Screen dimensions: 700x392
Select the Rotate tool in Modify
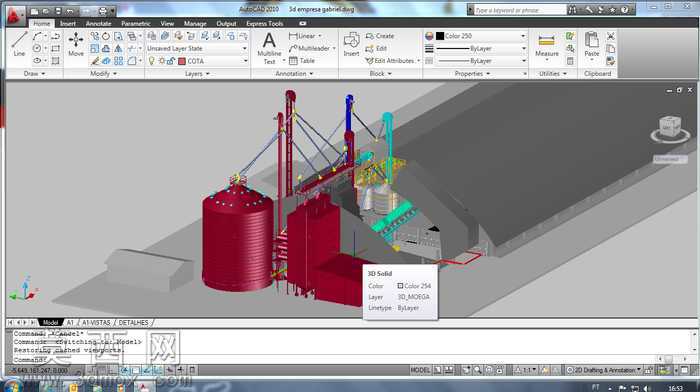[x=106, y=36]
